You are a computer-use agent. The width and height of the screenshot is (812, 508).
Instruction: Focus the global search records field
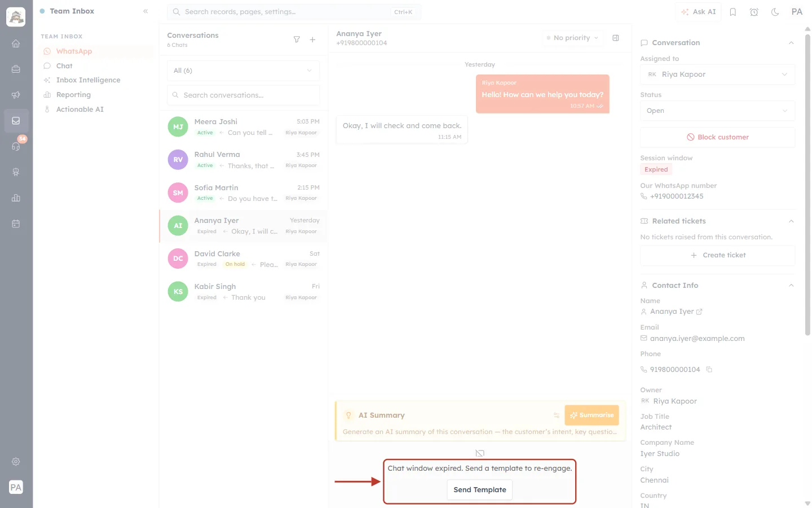[294, 12]
